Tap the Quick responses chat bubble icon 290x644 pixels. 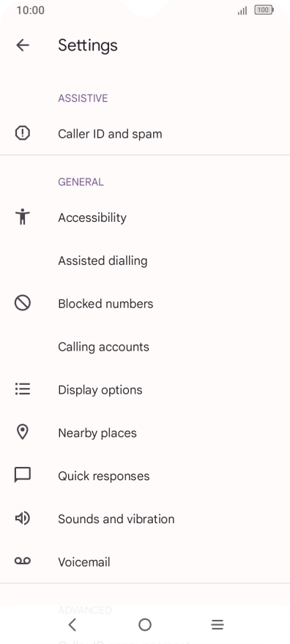coord(23,475)
